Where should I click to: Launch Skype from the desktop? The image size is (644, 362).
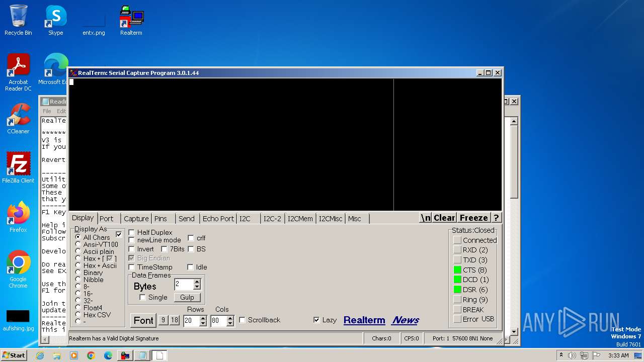tap(55, 20)
